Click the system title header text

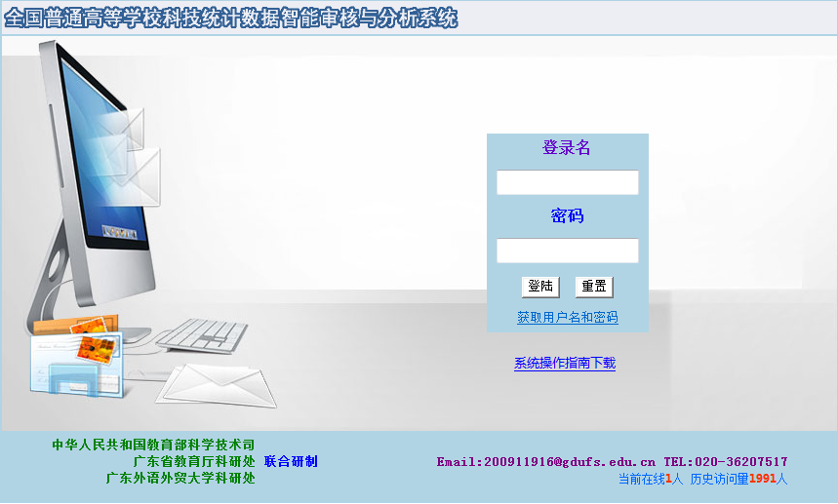tap(230, 19)
